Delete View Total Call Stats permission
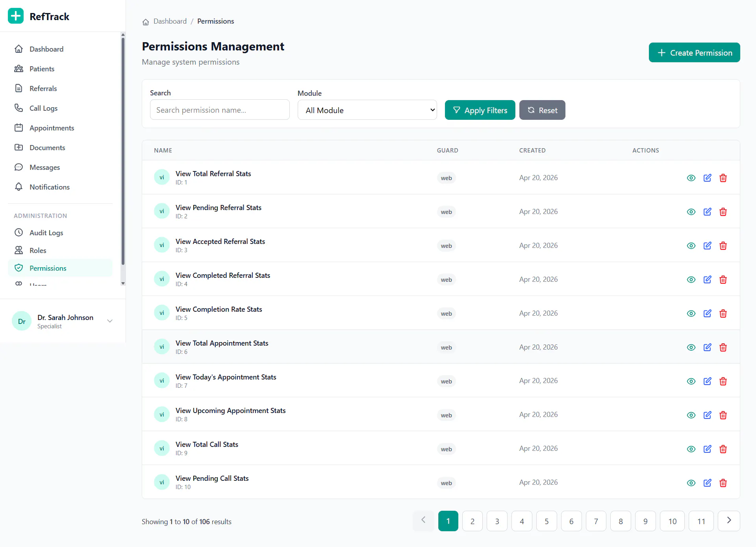 point(723,449)
